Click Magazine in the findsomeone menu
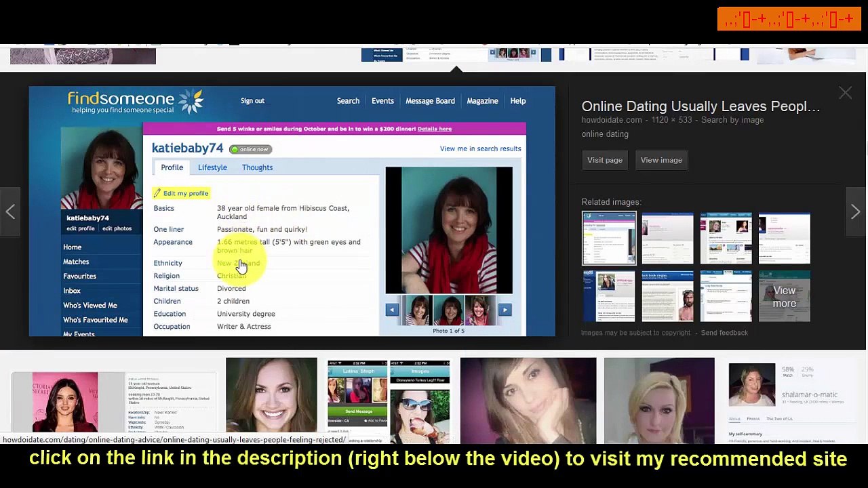 point(482,101)
